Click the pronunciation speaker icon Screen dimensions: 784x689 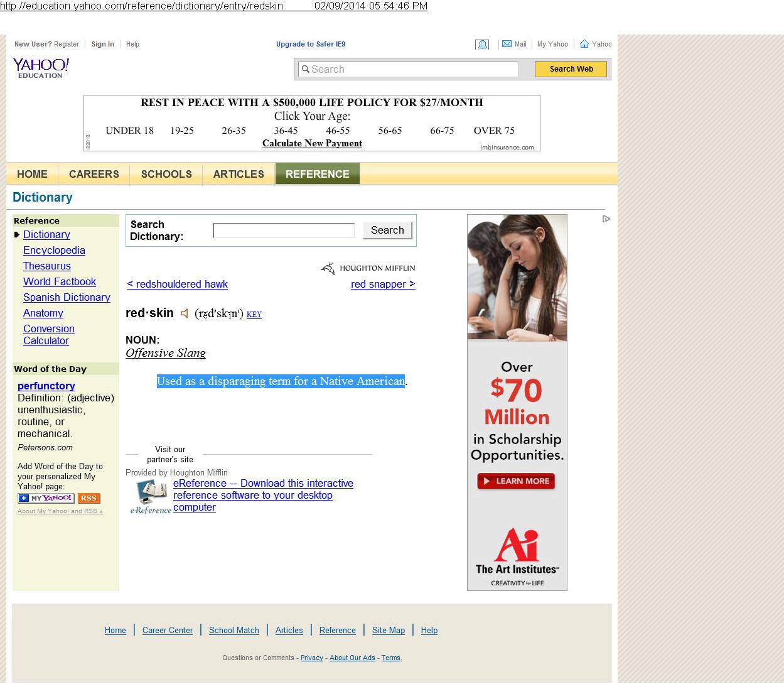(185, 313)
